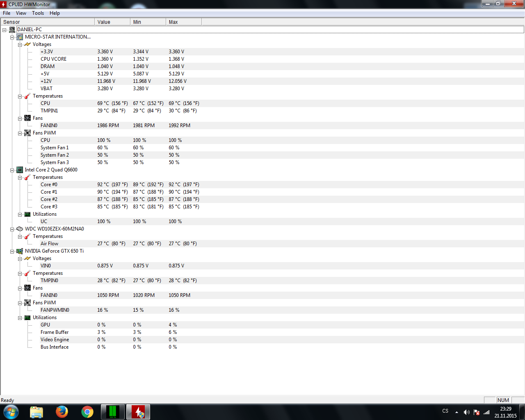Open the Tools menu
The image size is (525, 420).
[38, 13]
